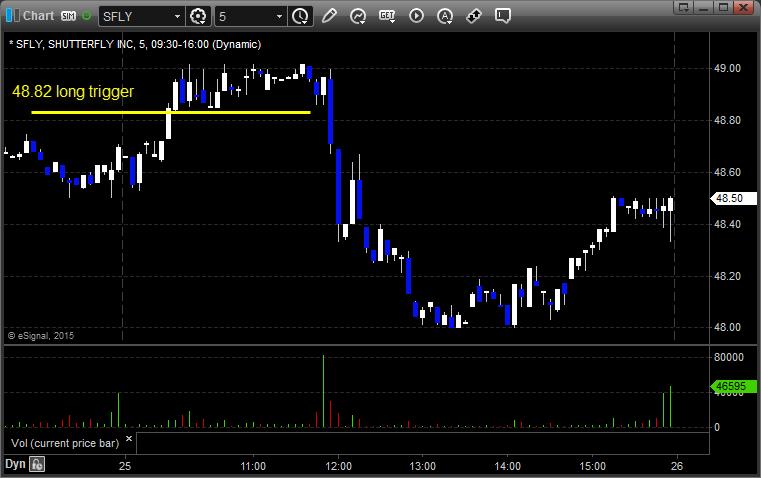Click the 48.50 current price marker
The height and width of the screenshot is (478, 761).
point(733,198)
